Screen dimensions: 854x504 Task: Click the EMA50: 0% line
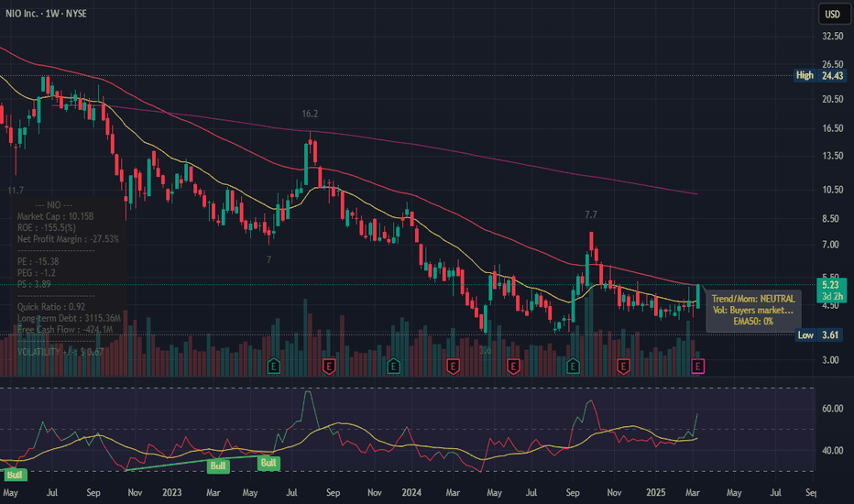[753, 322]
